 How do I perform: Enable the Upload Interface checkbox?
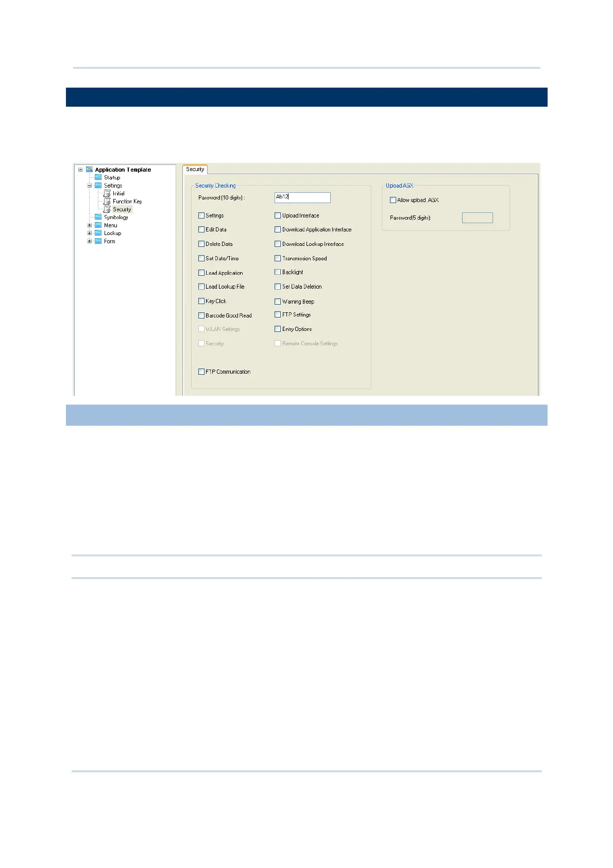point(278,215)
